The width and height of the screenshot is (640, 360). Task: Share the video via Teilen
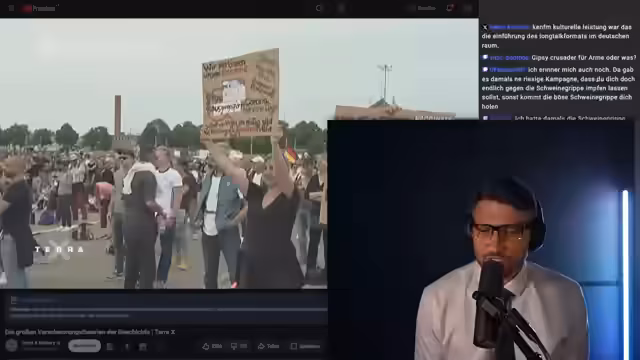(x=269, y=346)
